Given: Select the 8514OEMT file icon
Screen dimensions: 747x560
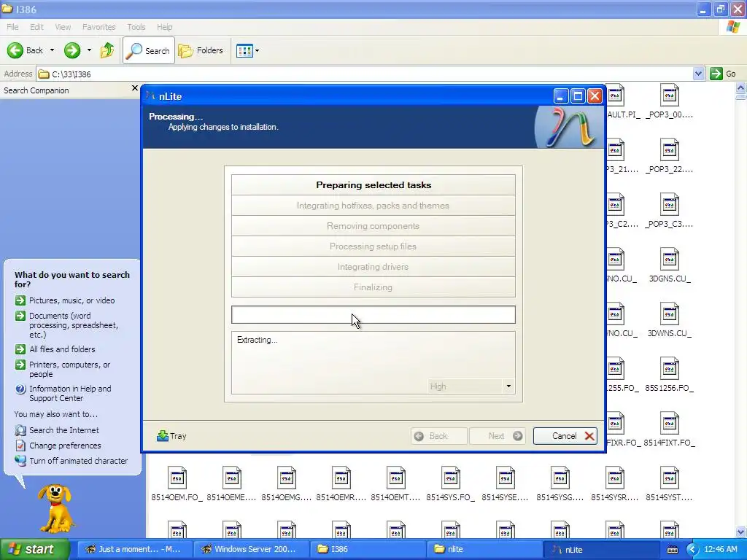Looking at the screenshot, I should click(x=396, y=478).
